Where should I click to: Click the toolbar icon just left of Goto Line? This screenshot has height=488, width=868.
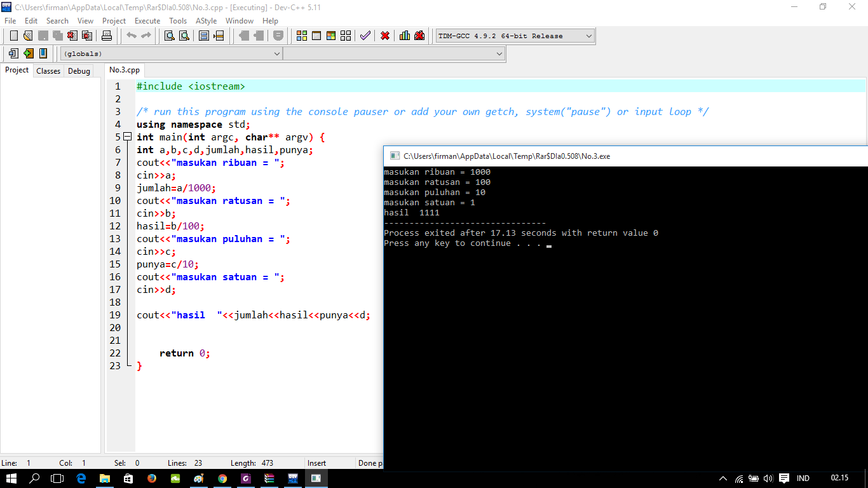tap(204, 36)
